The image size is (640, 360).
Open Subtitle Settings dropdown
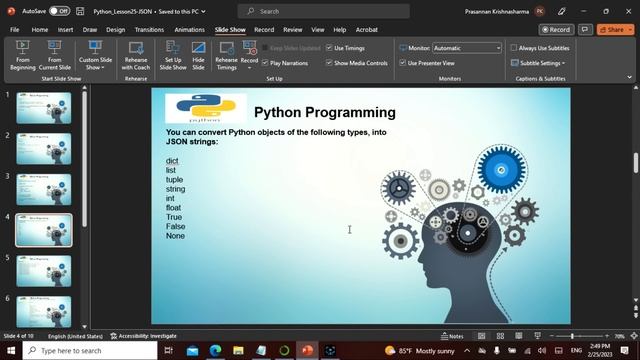pos(538,63)
